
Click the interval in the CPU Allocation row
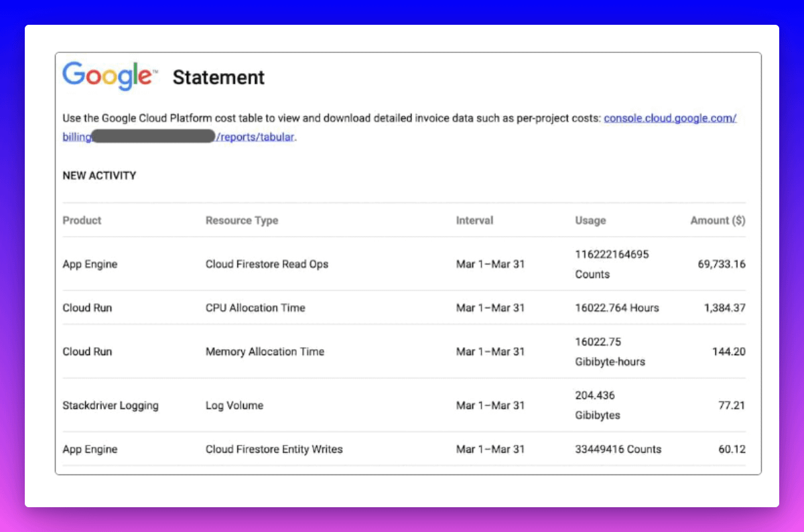[490, 308]
